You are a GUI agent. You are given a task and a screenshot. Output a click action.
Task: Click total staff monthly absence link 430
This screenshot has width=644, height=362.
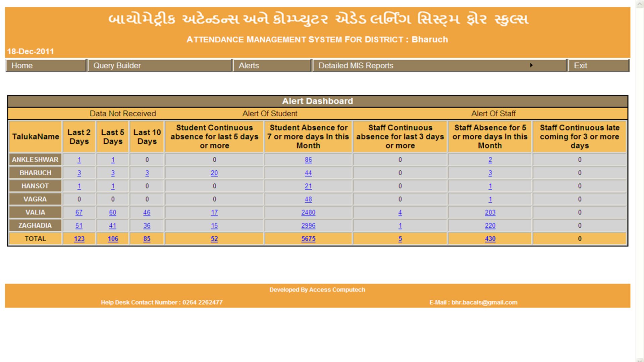click(x=490, y=239)
